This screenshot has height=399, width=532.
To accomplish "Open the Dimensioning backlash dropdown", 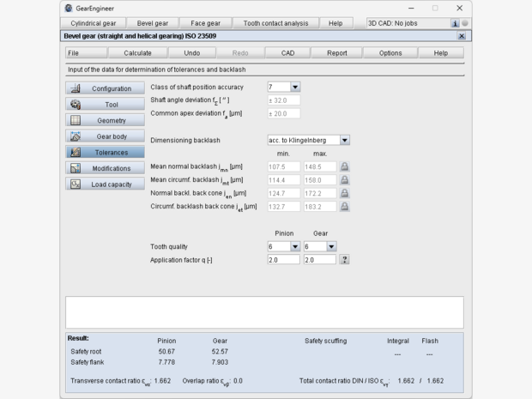I will click(x=345, y=140).
